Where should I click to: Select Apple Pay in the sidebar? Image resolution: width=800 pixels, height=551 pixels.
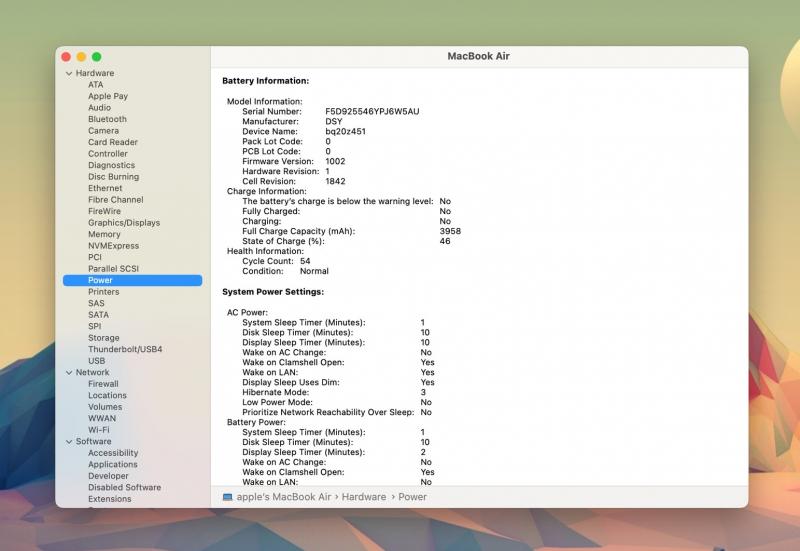coord(108,96)
